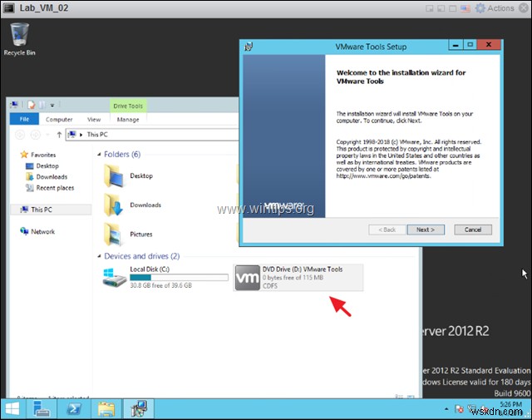
Task: Collapse the Devices and drives (2) group
Action: tap(99, 256)
